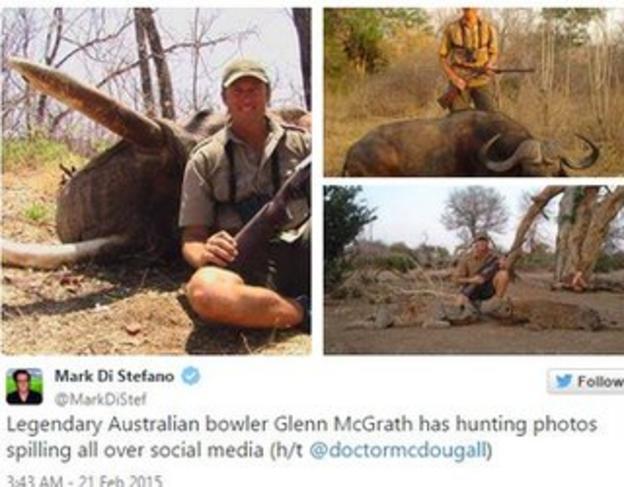Click the buffalo's curved horns
Image resolution: width=624 pixels, height=487 pixels.
pyautogui.click(x=539, y=152)
